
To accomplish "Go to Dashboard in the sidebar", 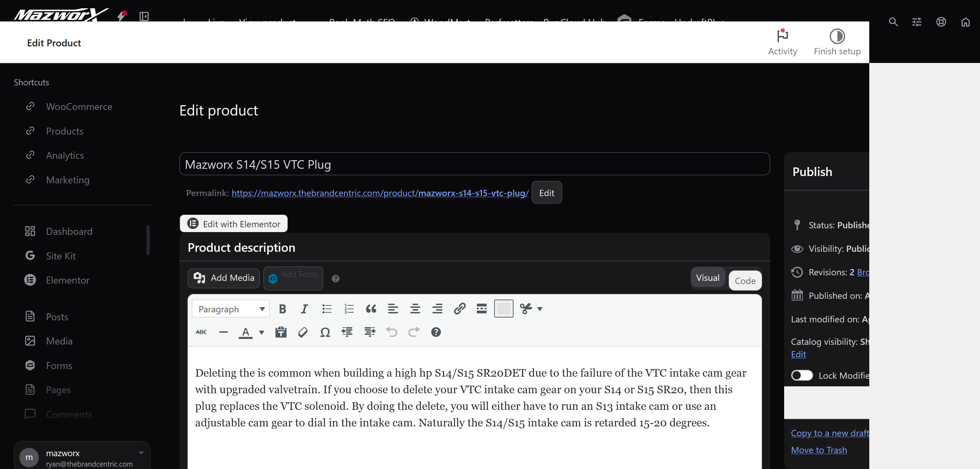I will point(69,231).
